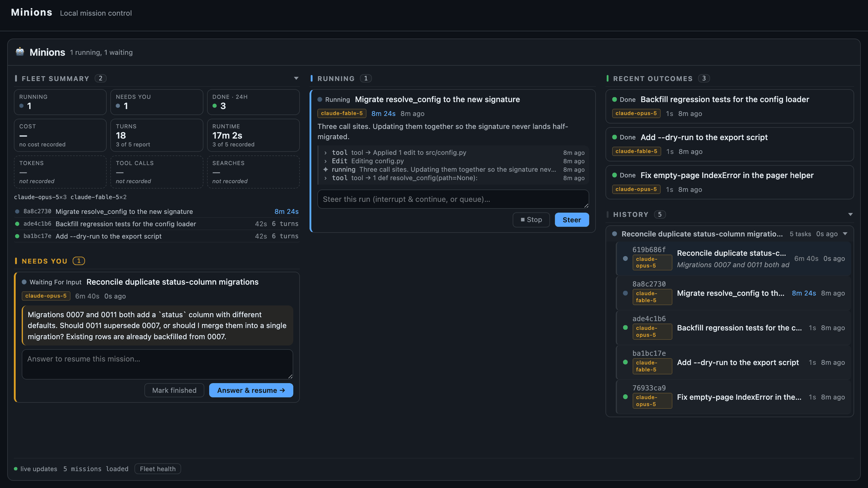Screen dimensions: 868x488
Task: Click the Cost stat card
Action: click(x=60, y=135)
